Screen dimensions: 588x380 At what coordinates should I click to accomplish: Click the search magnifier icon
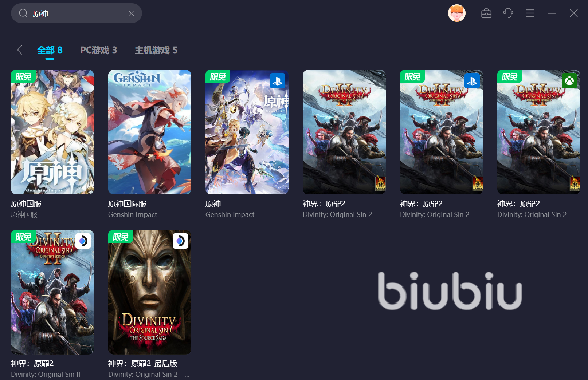(x=23, y=13)
